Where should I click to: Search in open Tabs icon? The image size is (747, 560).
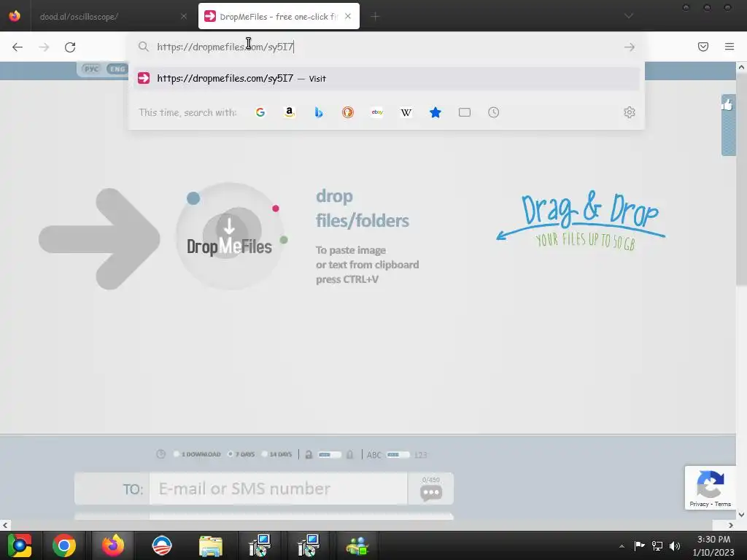465,112
